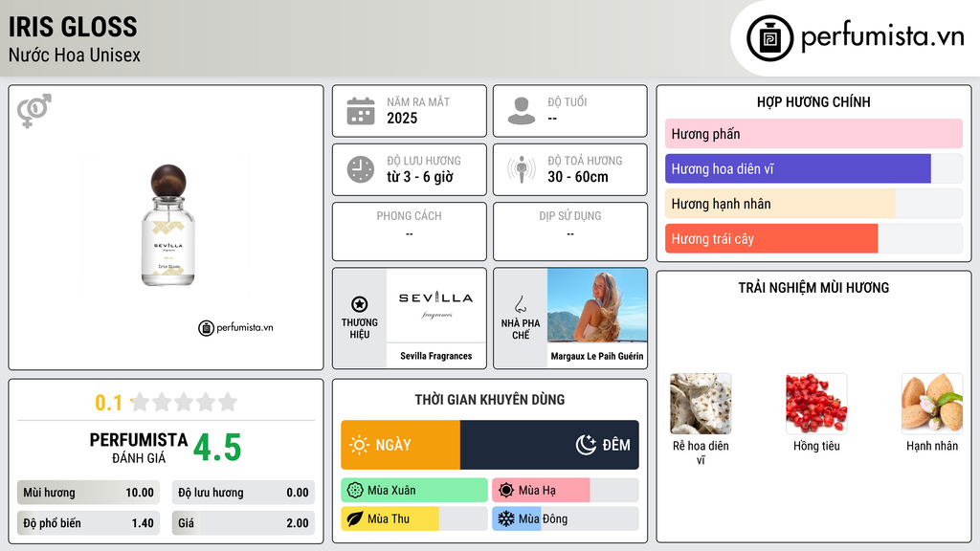Click the person icon beside Độ Tuổi

pos(522,111)
